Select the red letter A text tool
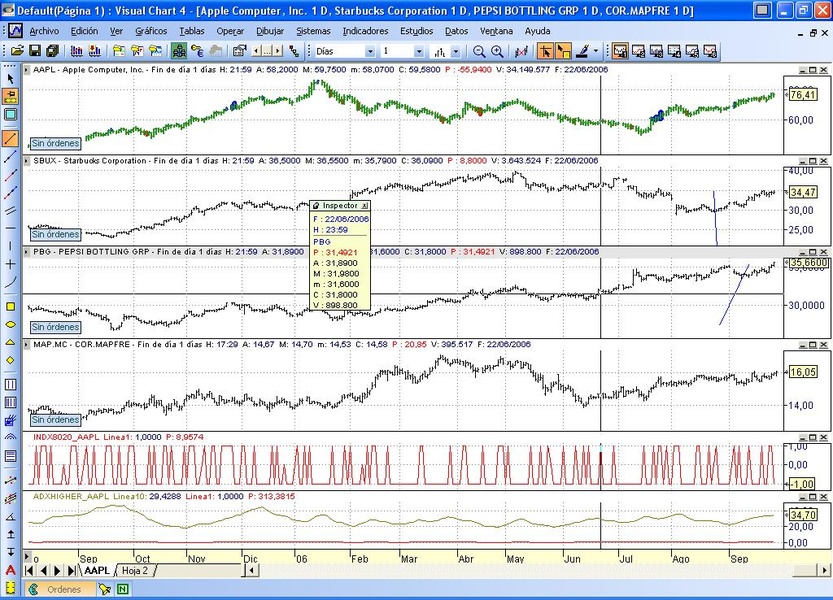The width and height of the screenshot is (833, 600). [x=10, y=570]
